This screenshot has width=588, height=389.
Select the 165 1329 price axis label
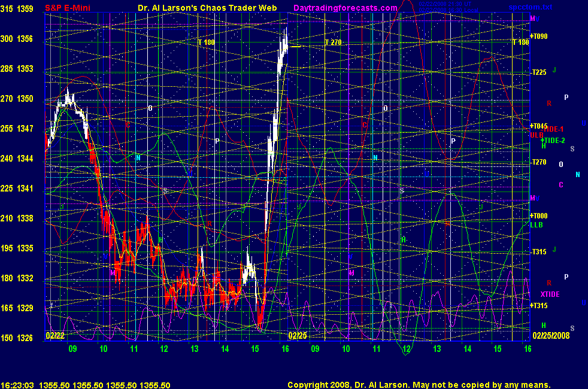click(x=17, y=308)
